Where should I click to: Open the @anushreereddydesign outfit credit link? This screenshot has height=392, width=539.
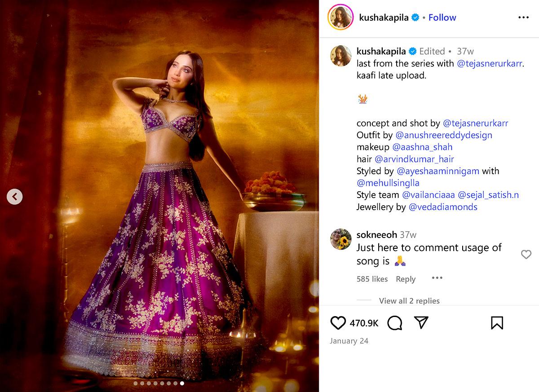tap(444, 135)
